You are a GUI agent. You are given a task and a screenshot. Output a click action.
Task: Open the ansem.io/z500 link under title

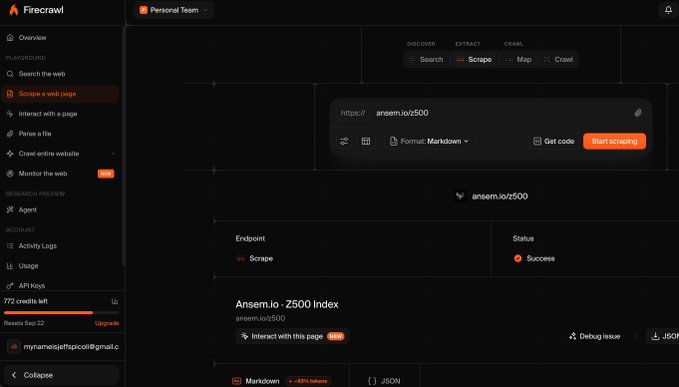point(260,319)
